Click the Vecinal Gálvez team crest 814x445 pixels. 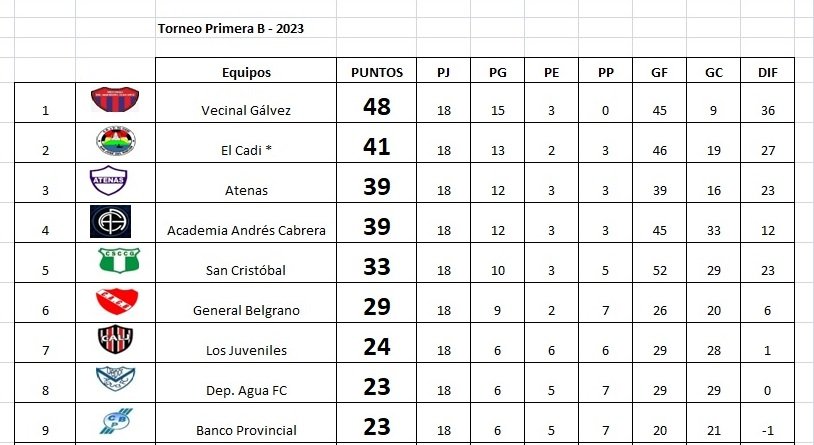coord(115,98)
